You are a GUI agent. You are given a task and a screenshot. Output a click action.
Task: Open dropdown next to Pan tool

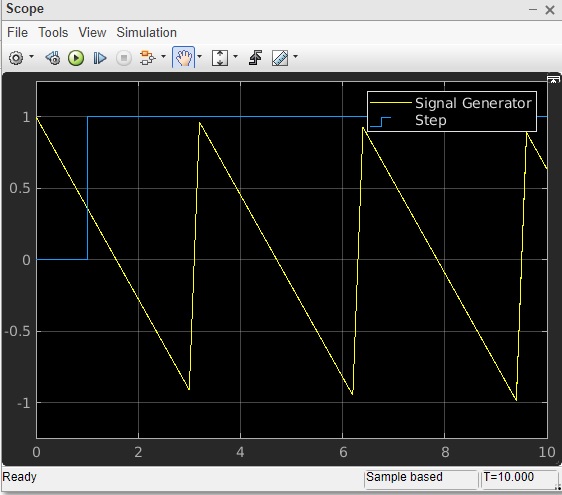pyautogui.click(x=200, y=57)
